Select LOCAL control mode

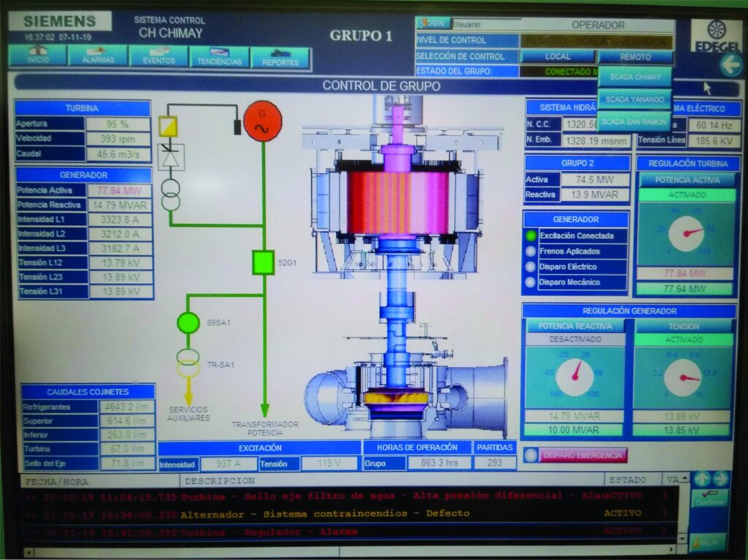coord(557,56)
